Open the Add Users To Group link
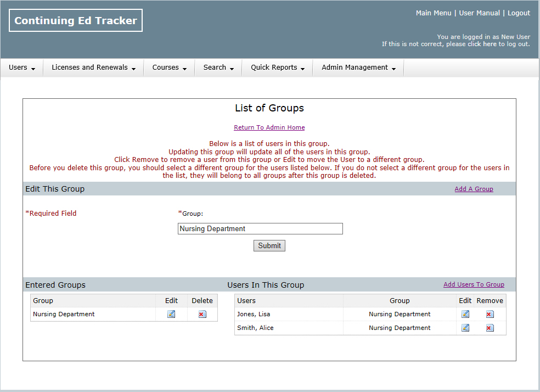Screen dimensions: 540x392 tap(474, 284)
